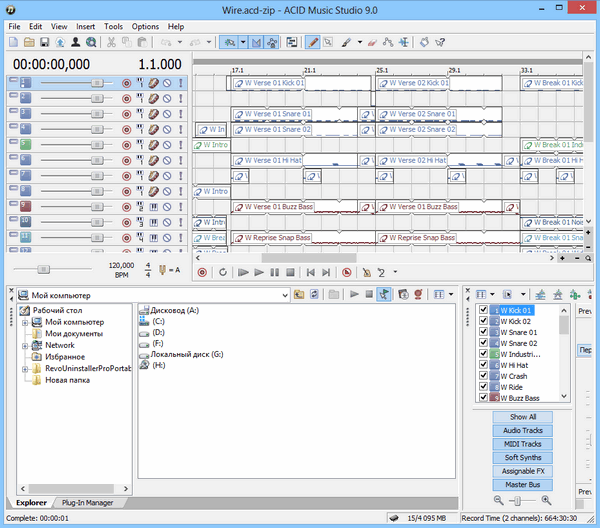Click the Record button in transport bar
The image size is (600, 528).
click(203, 271)
